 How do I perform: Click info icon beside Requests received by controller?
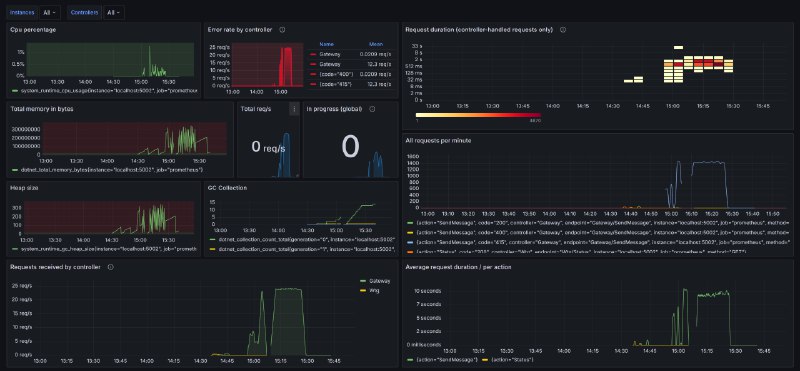(x=111, y=267)
